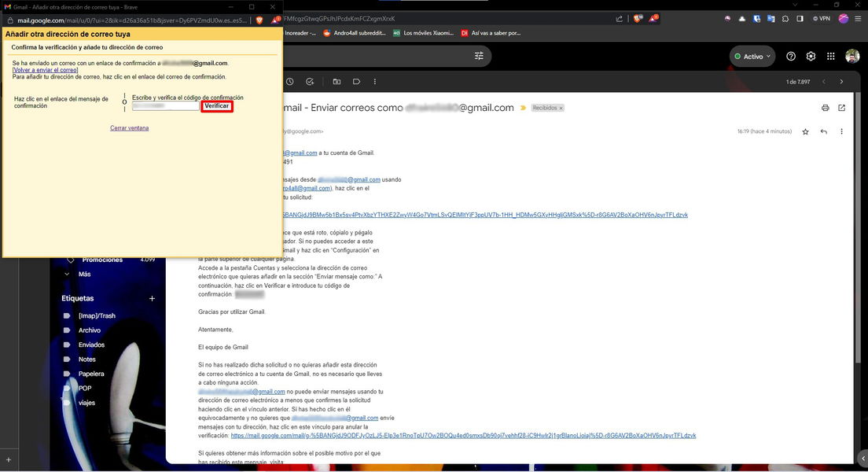This screenshot has height=472, width=868.
Task: Click the Brave VPN button
Action: click(x=822, y=19)
